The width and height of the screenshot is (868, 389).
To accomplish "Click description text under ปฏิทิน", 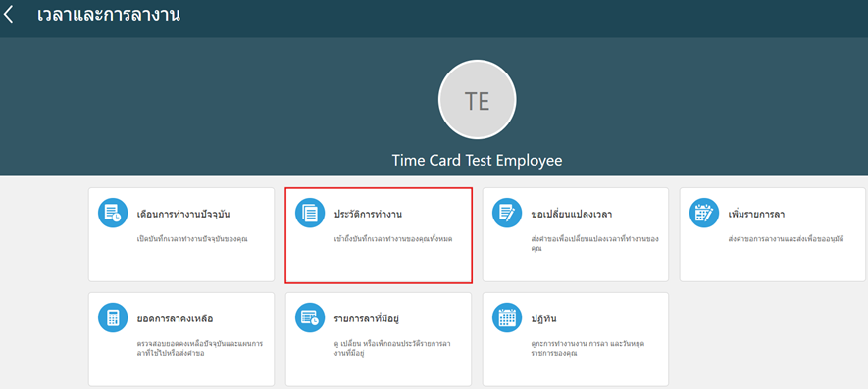I will coord(587,348).
